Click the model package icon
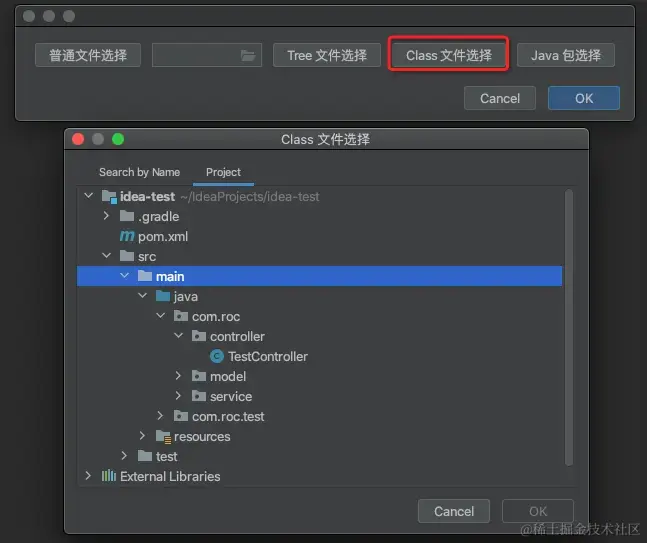Screen dimensions: 647x543 [199, 376]
